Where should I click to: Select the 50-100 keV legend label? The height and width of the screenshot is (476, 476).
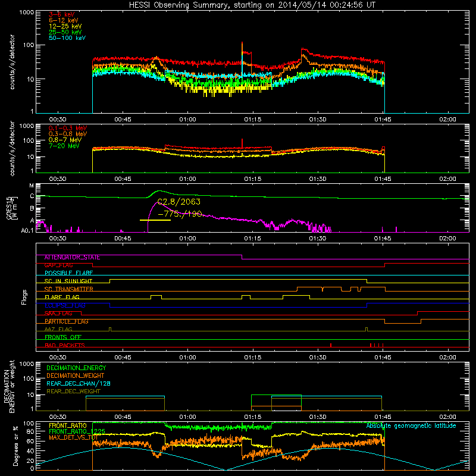pos(67,38)
